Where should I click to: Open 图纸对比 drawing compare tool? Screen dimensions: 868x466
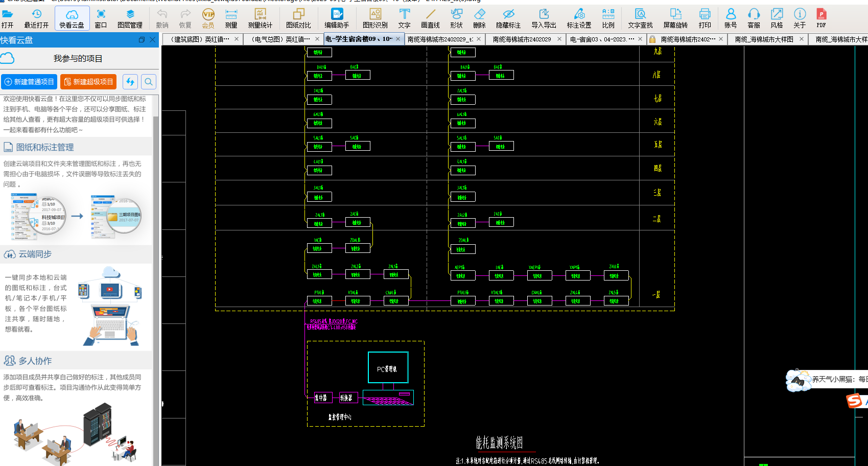click(298, 18)
